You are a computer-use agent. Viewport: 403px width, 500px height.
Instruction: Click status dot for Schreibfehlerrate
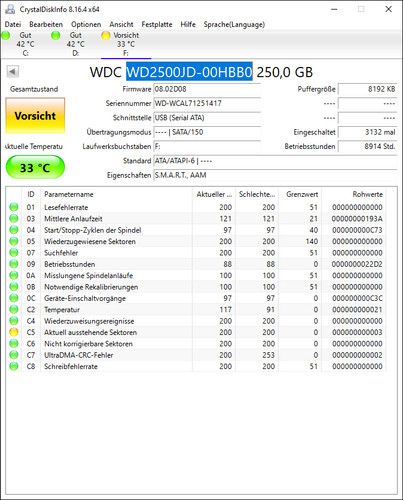pos(14,366)
